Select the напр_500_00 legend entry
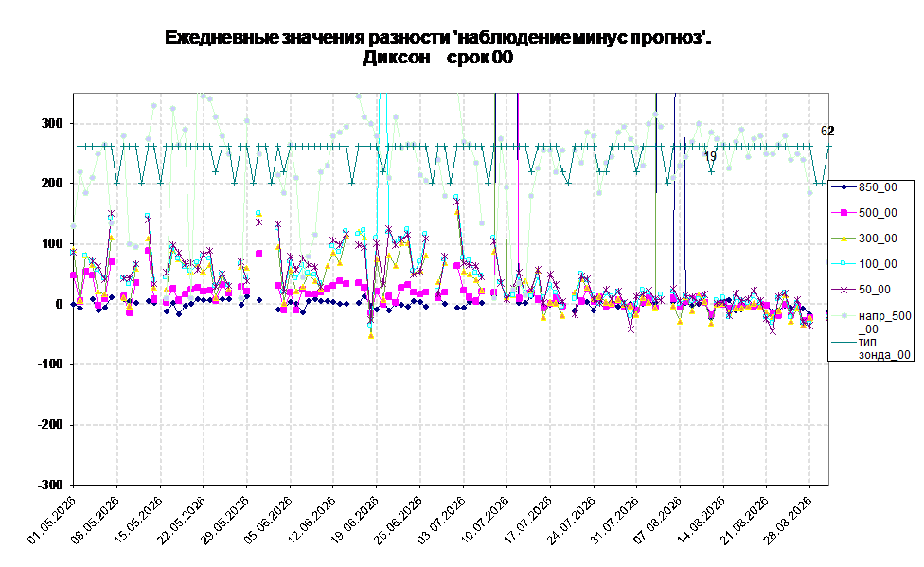The image size is (924, 567). pyautogui.click(x=872, y=322)
